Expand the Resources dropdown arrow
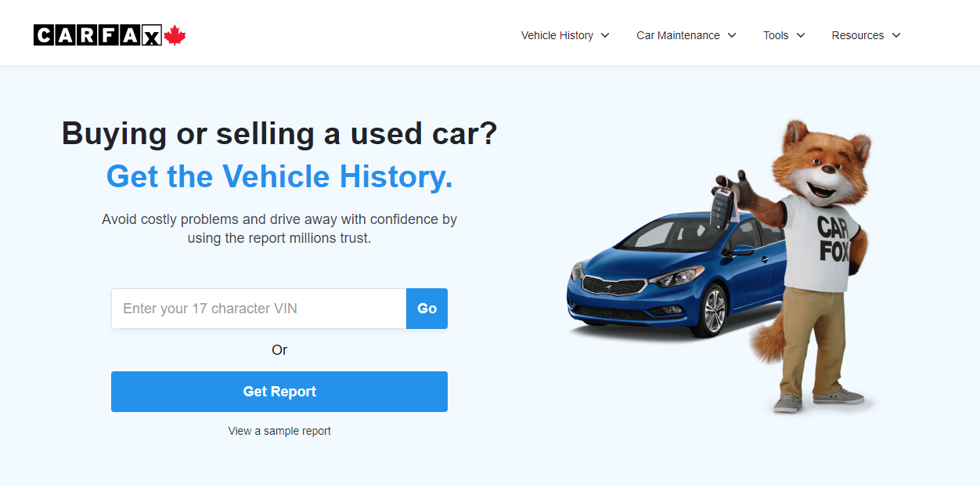The height and width of the screenshot is (488, 980). 896,35
